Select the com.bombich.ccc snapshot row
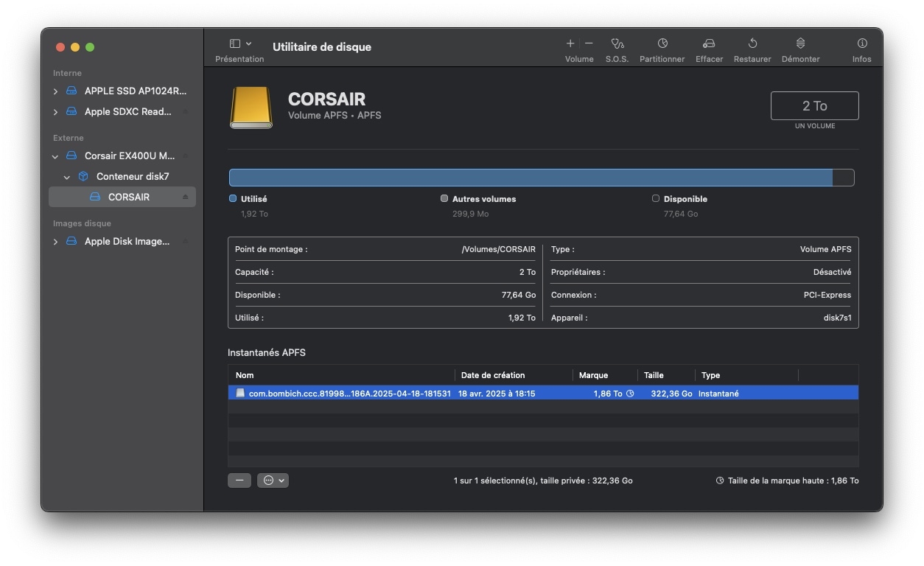The width and height of the screenshot is (924, 566). pyautogui.click(x=349, y=394)
